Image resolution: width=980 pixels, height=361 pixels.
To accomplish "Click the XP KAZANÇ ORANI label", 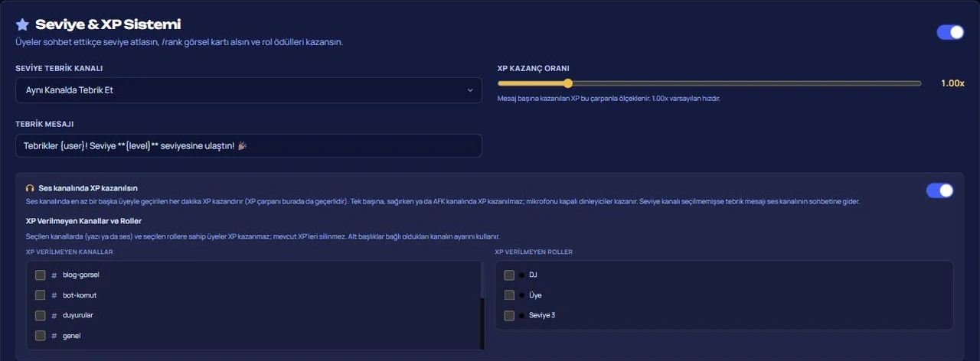I will pyautogui.click(x=534, y=68).
